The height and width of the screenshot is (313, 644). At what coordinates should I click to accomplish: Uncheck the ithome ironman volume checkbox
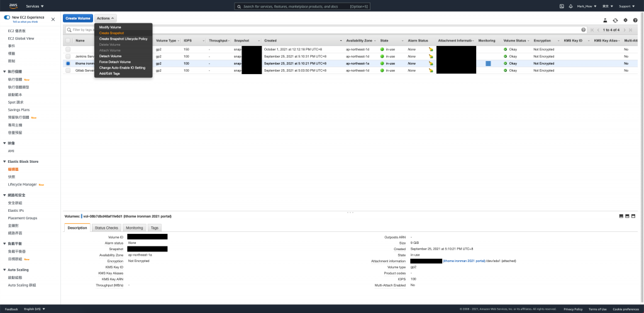pyautogui.click(x=68, y=63)
